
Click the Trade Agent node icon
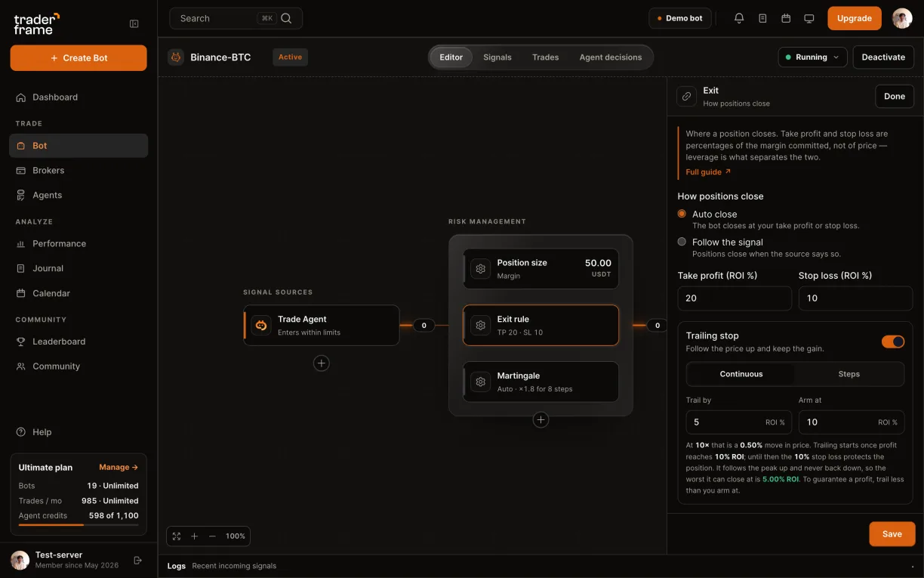tap(261, 325)
